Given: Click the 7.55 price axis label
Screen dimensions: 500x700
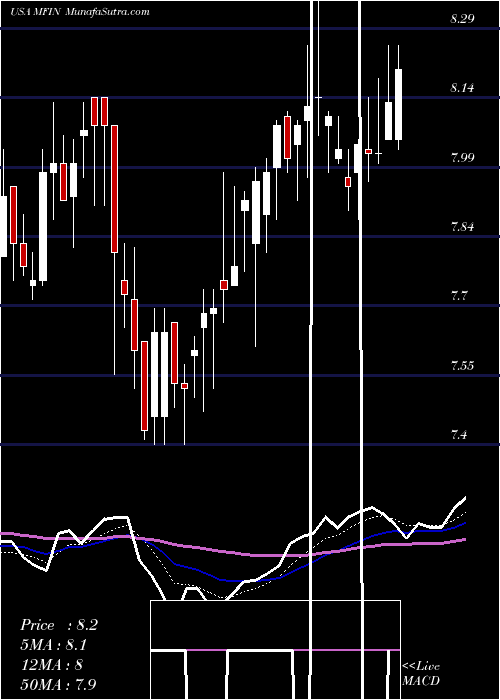Looking at the screenshot, I should pyautogui.click(x=462, y=366).
